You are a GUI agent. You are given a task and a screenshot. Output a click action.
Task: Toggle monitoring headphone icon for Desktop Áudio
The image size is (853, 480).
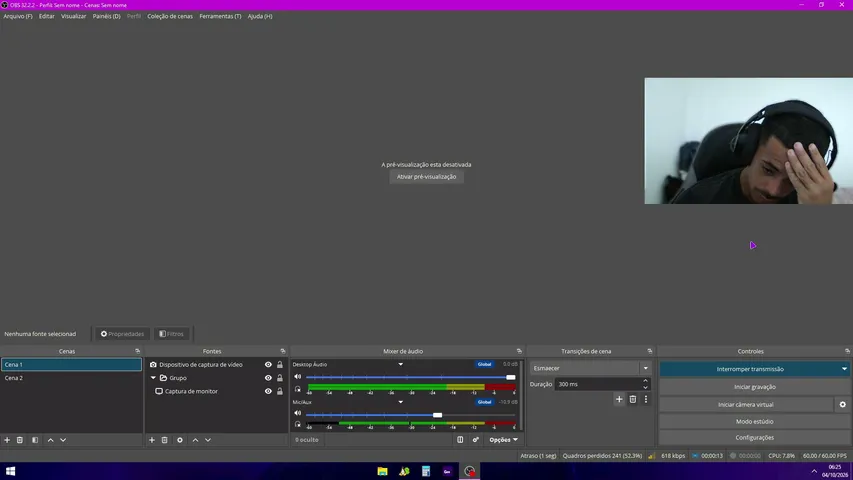click(298, 389)
